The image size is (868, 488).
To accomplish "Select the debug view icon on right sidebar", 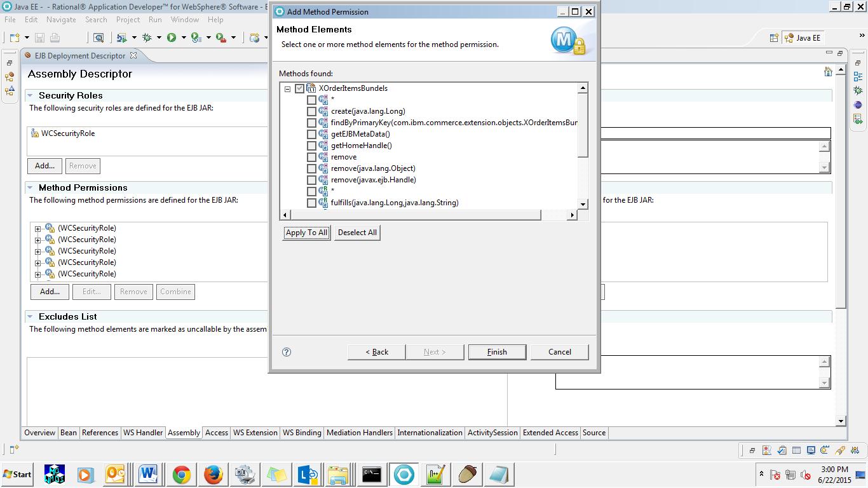I will pos(858,90).
